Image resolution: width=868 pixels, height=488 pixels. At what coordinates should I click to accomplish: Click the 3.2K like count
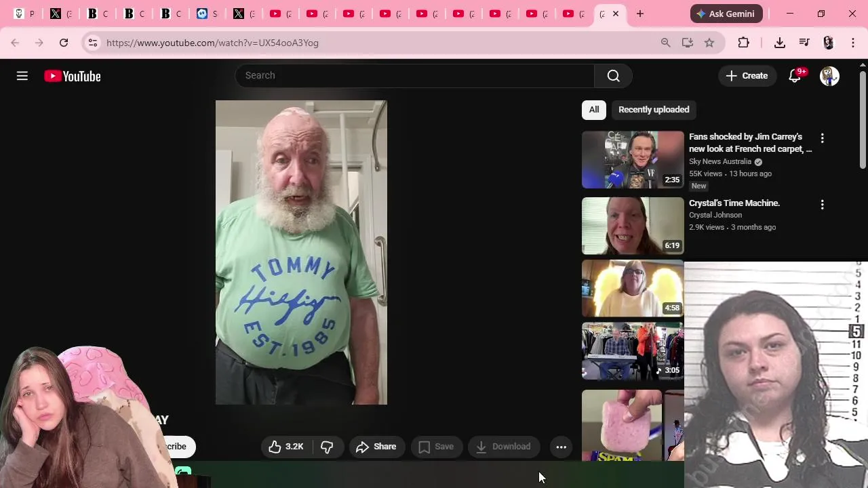point(294,447)
